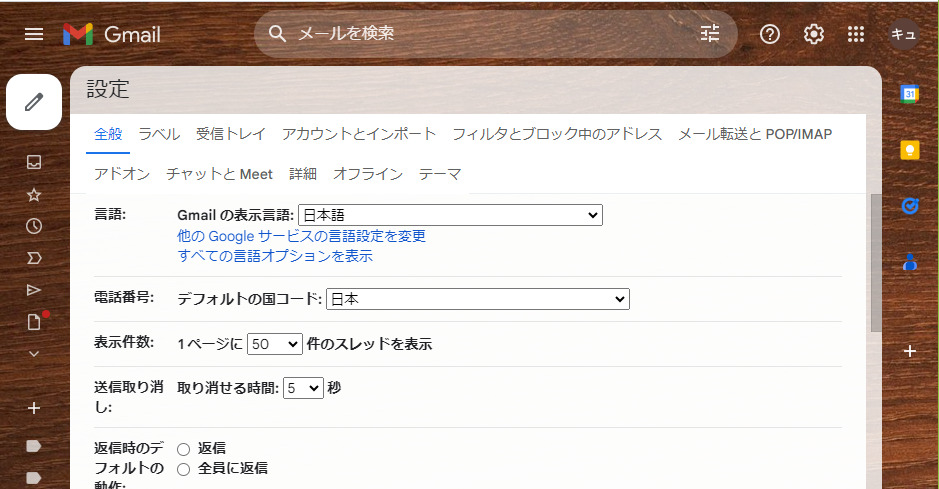Switch to the アドオン tab
The height and width of the screenshot is (489, 939).
[122, 174]
